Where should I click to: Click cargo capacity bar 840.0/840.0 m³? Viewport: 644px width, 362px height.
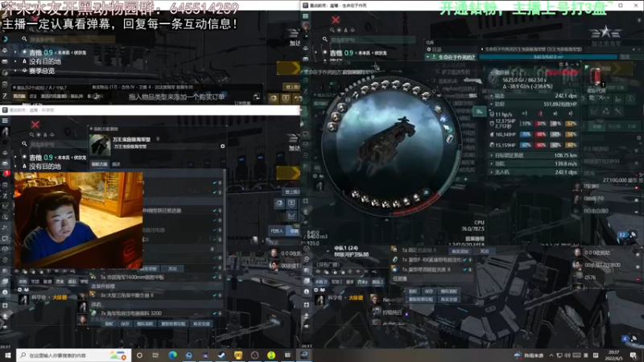548,57
